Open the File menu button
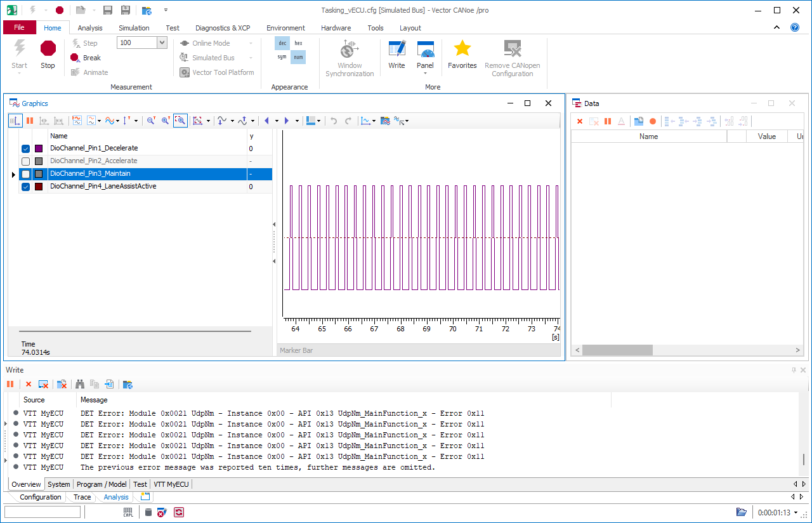This screenshot has height=523, width=812. tap(19, 28)
